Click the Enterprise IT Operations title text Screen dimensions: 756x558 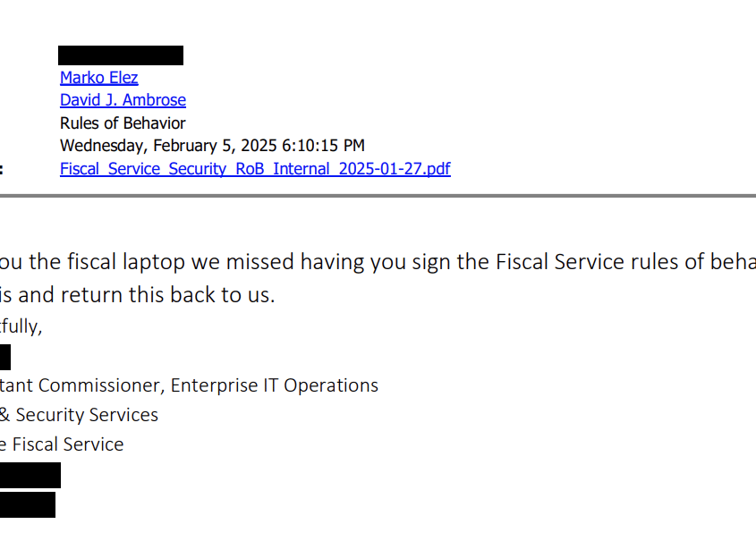[x=275, y=385]
